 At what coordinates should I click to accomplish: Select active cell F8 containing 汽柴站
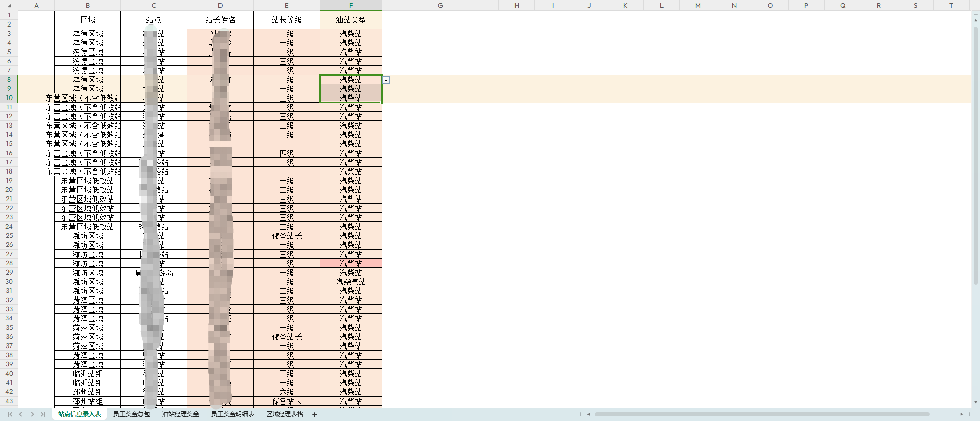[x=351, y=80]
